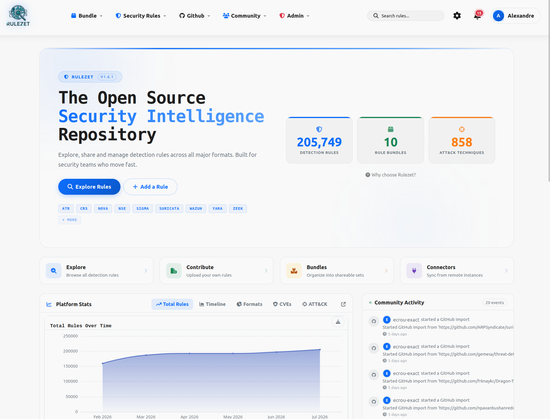
Task: Click the 10 rule bundles stat card
Action: 390,140
